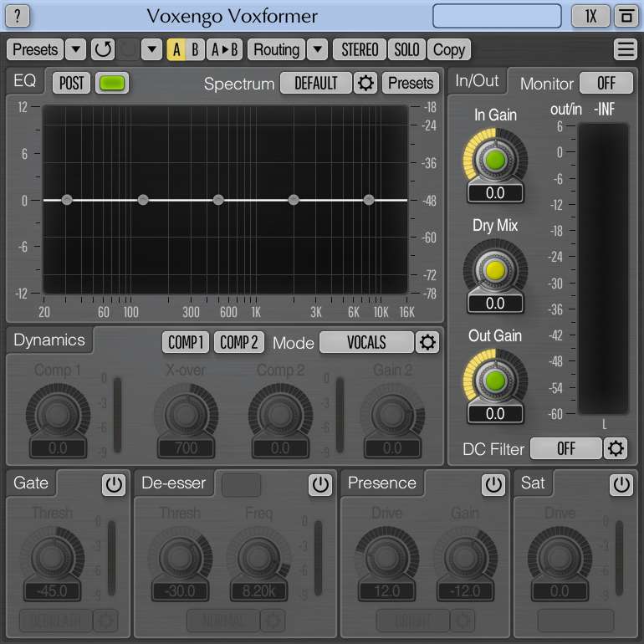644x644 pixels.
Task: Open DC Filter settings gear
Action: click(616, 449)
